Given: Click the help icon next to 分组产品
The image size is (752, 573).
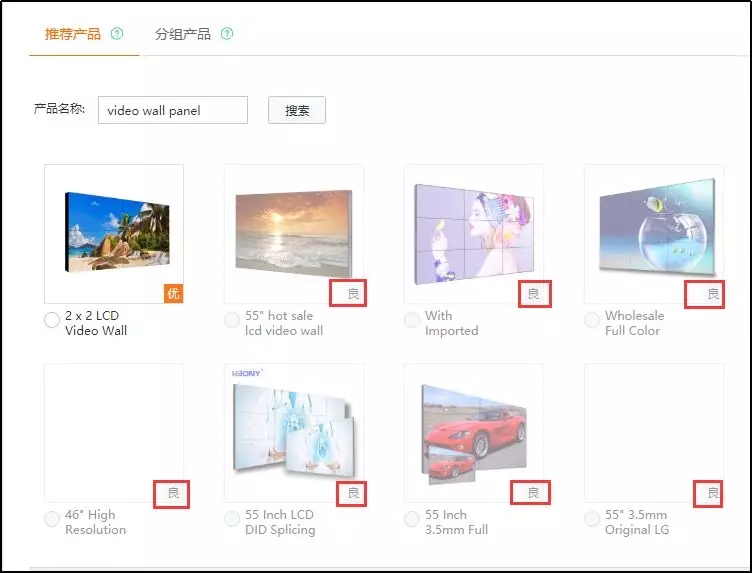Looking at the screenshot, I should [227, 34].
